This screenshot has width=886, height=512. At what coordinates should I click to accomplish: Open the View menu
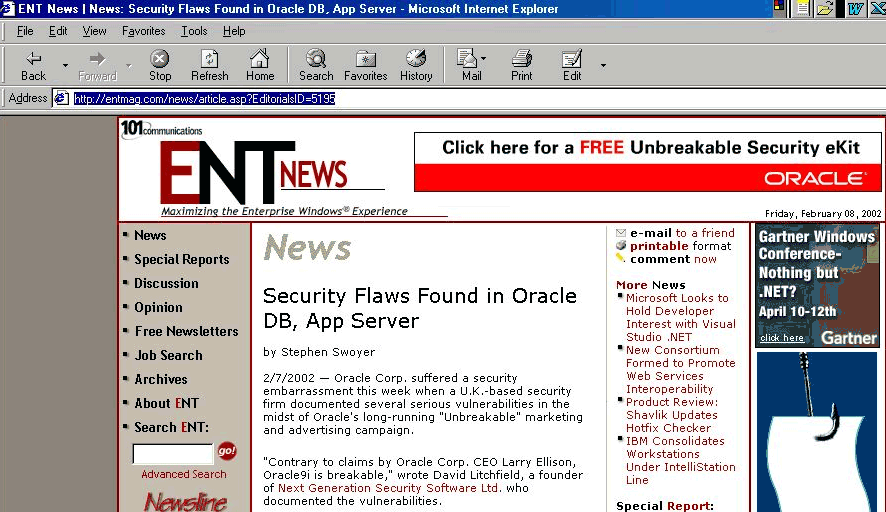coord(94,31)
